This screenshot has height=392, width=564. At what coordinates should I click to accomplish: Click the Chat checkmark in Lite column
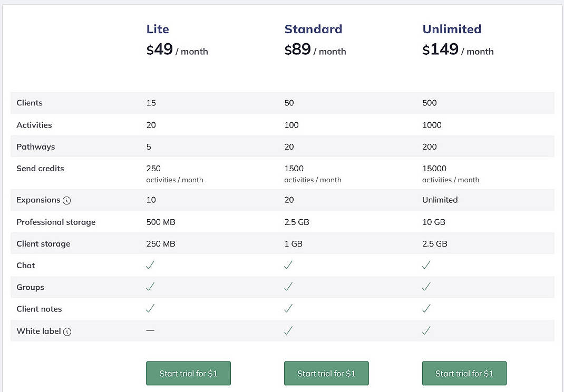(150, 265)
